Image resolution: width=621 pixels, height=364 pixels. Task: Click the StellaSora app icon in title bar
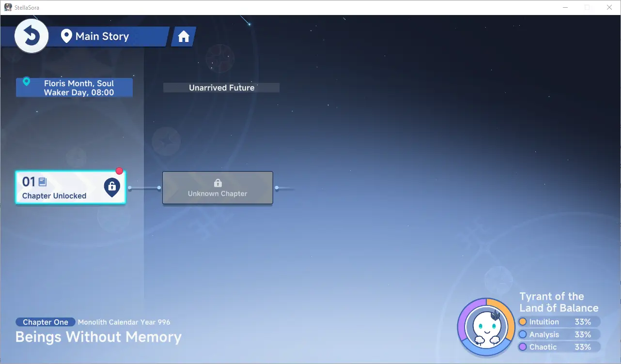(x=8, y=7)
